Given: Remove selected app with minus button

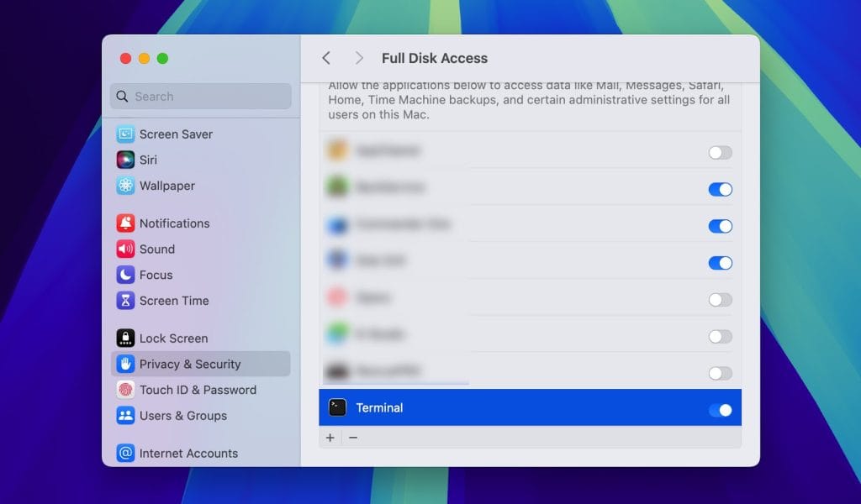Looking at the screenshot, I should (x=353, y=438).
